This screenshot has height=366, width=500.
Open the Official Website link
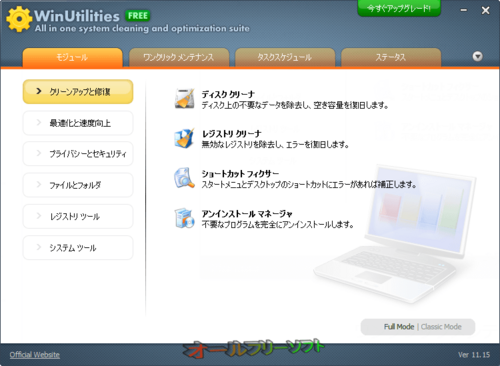[x=35, y=355]
